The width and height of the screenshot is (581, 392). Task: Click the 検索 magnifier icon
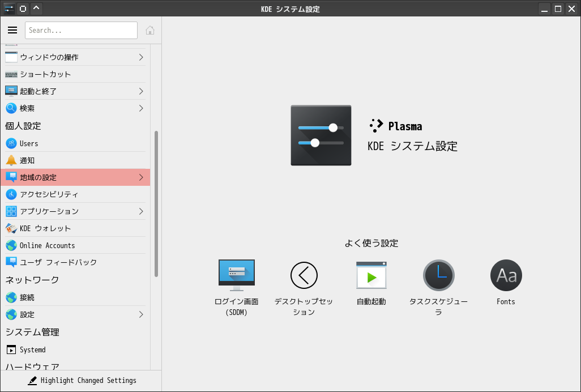point(11,108)
